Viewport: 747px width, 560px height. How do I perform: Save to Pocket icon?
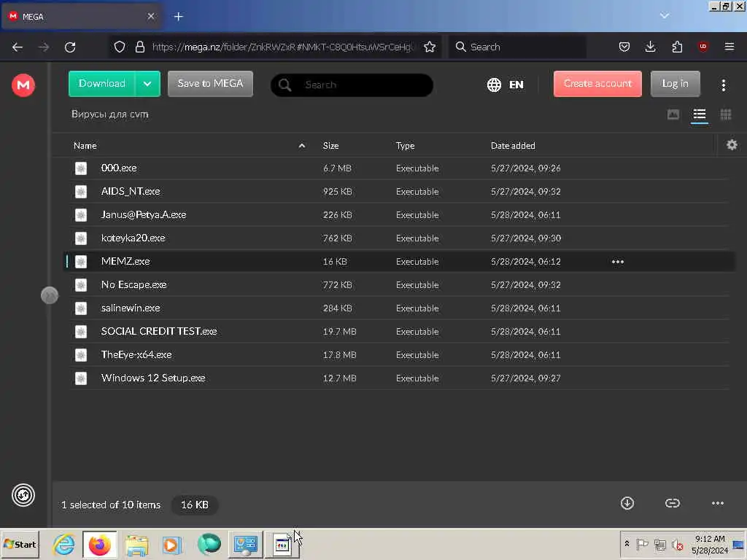[x=624, y=47]
